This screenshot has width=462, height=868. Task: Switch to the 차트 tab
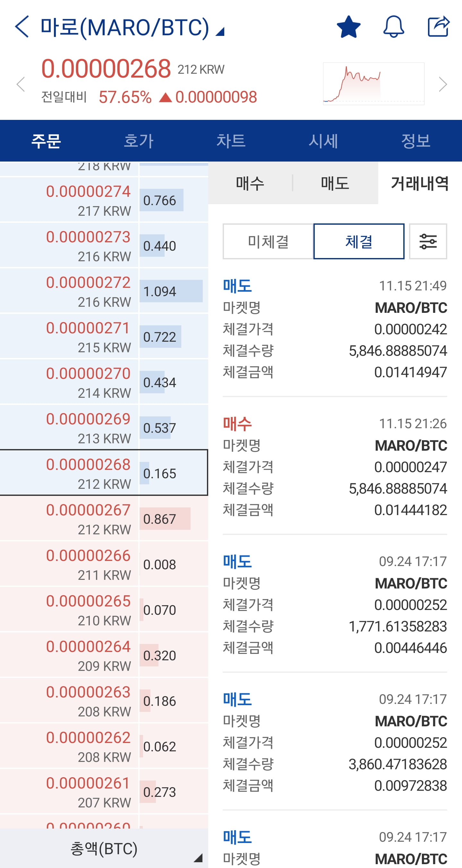(231, 140)
